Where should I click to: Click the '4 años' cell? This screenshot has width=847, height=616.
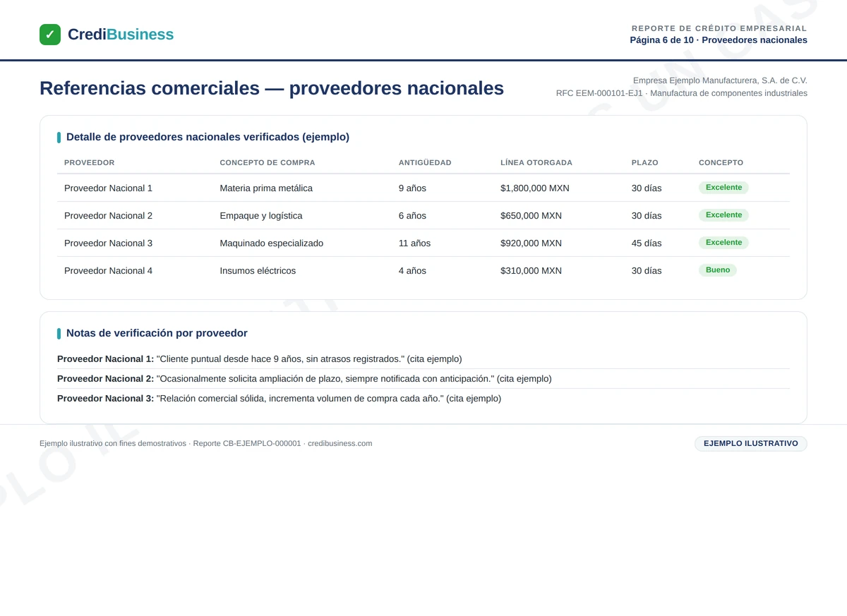click(x=412, y=271)
